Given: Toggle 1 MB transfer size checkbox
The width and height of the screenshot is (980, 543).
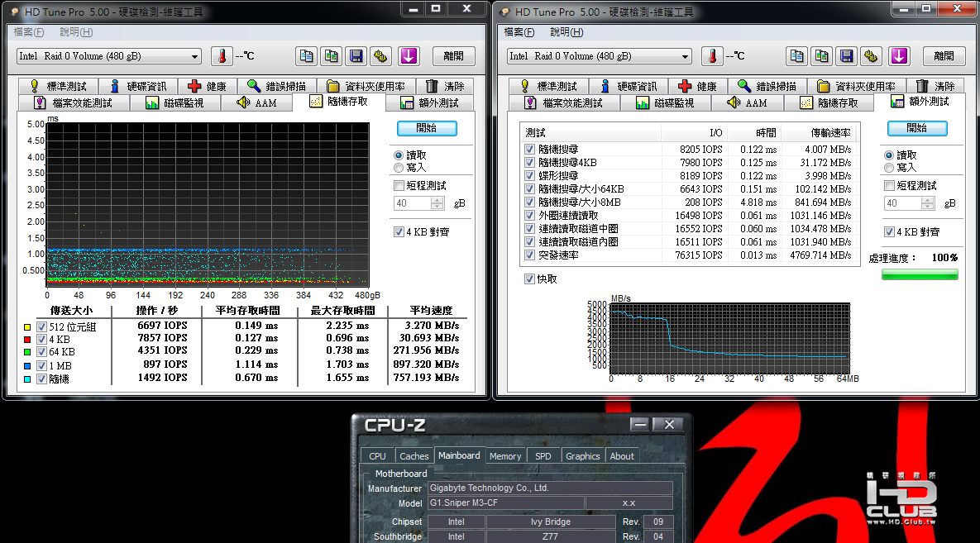Looking at the screenshot, I should pyautogui.click(x=42, y=365).
